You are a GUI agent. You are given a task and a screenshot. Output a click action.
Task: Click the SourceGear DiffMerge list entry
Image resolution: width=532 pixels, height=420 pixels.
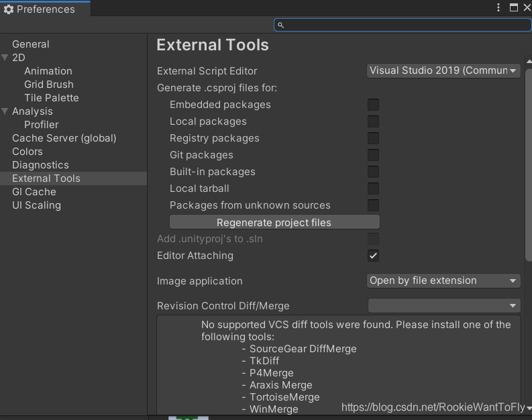coord(303,349)
